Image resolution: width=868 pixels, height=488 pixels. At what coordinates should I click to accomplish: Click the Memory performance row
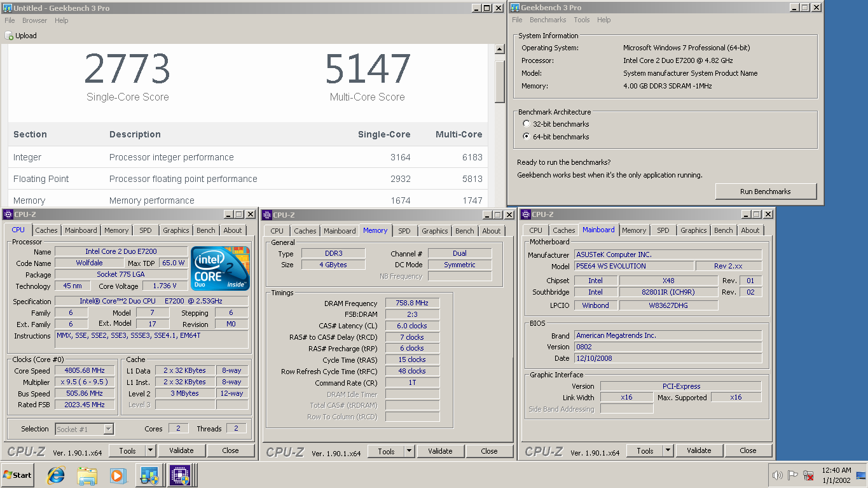248,199
